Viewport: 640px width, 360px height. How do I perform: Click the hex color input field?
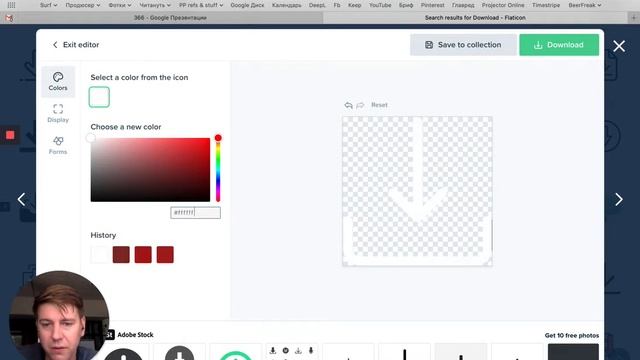point(196,213)
